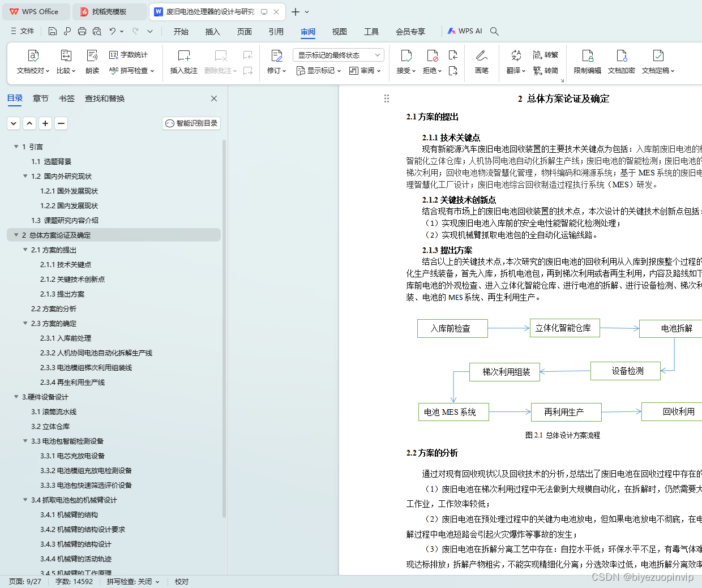Image resolution: width=702 pixels, height=588 pixels.
Task: Collapse the 2.3 方案的确定 outline node
Action: (x=25, y=323)
